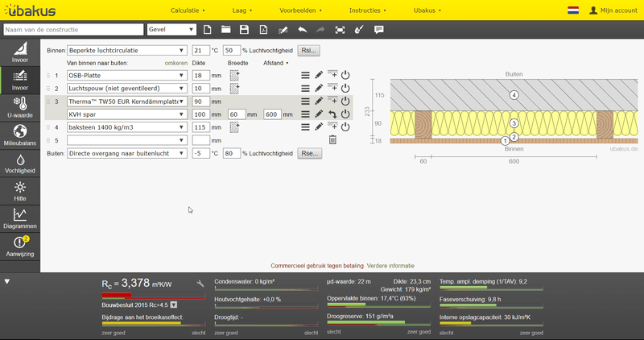644x340 pixels.
Task: Focus Naam van de constructie field
Action: (73, 30)
